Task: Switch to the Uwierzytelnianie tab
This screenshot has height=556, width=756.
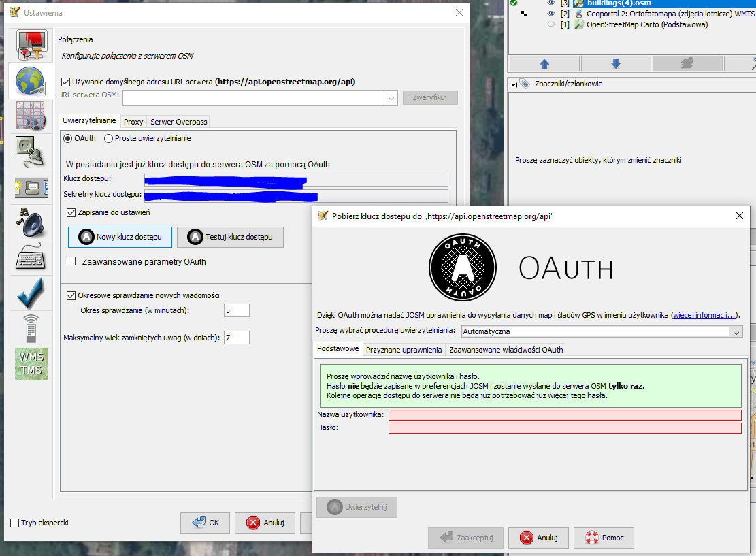Action: (89, 120)
